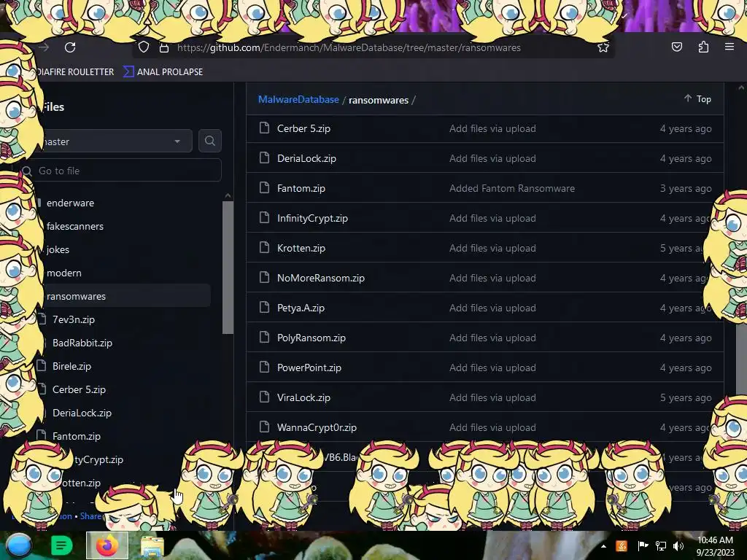Viewport: 747px width, 560px height.
Task: Open File Explorer from the taskbar
Action: coord(152,546)
